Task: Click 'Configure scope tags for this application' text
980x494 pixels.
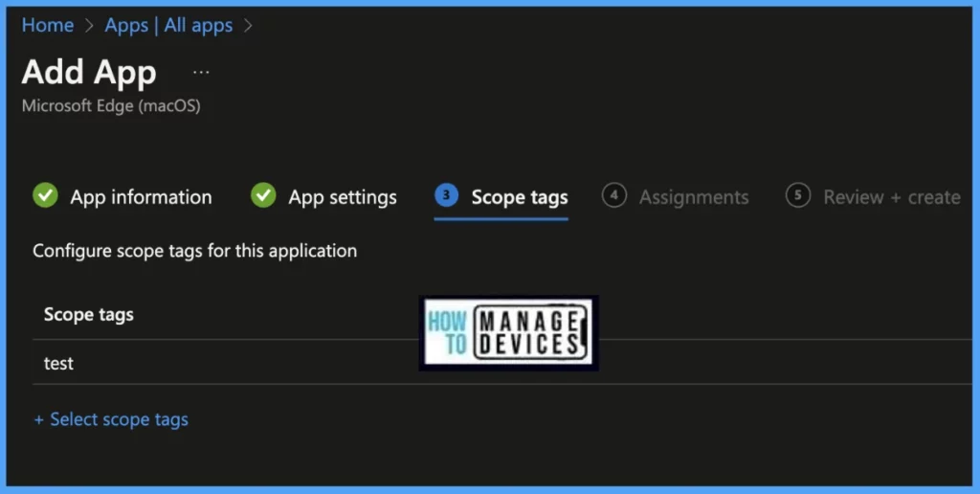Action: coord(195,251)
